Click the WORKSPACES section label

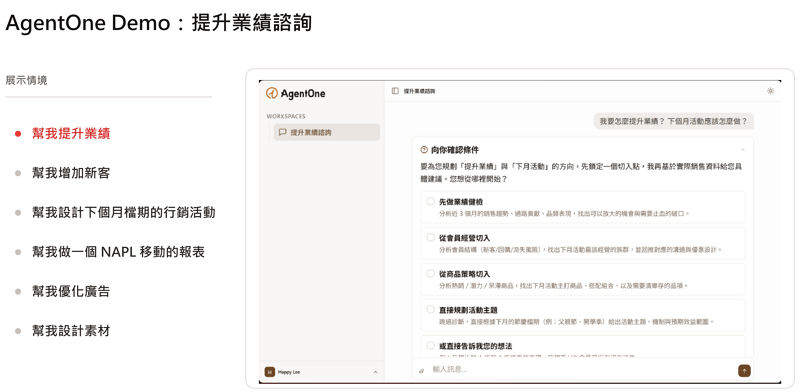pos(286,116)
